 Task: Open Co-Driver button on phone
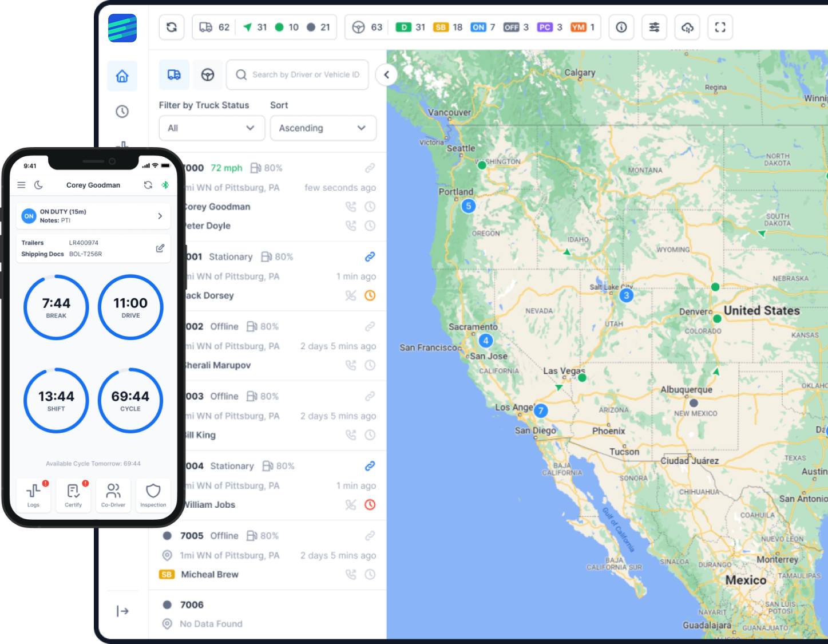pyautogui.click(x=113, y=495)
